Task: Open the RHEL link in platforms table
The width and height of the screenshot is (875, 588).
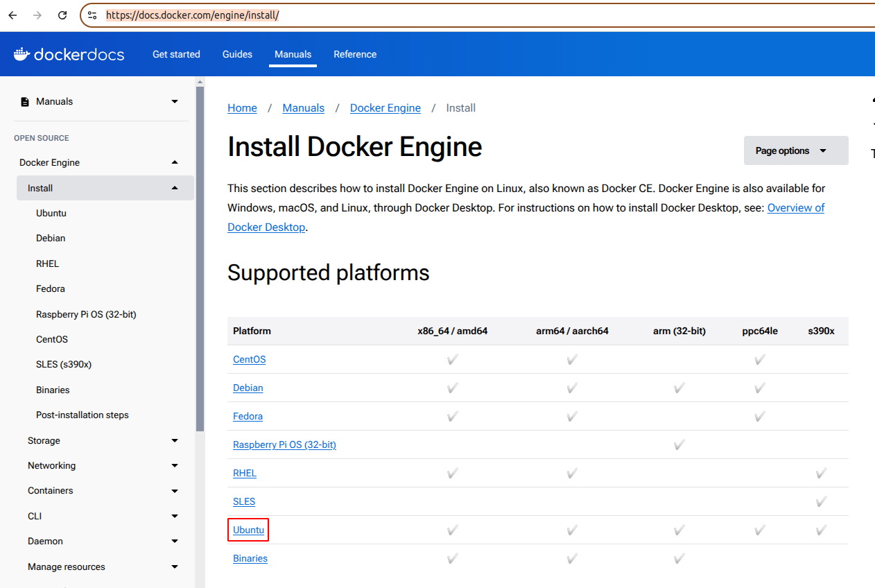Action: [245, 473]
